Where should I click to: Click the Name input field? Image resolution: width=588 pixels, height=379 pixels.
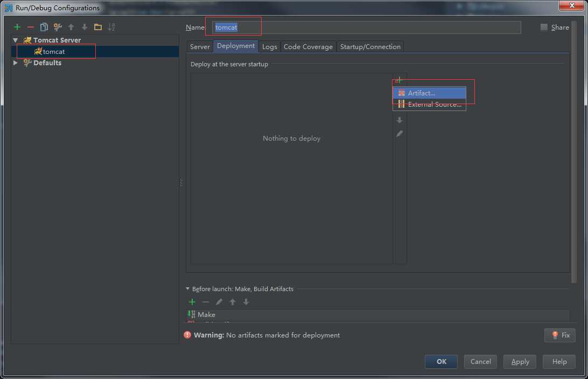pos(366,27)
